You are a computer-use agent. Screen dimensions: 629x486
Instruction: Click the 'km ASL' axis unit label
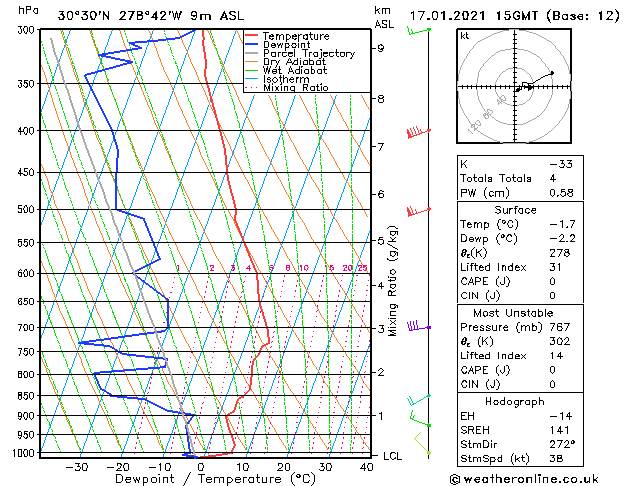pyautogui.click(x=384, y=17)
